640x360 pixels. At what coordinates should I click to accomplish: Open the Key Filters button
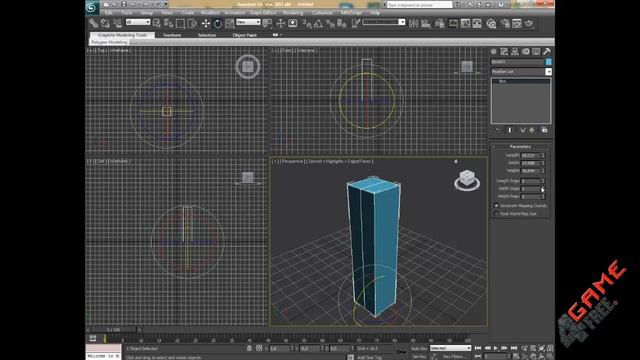(x=455, y=356)
